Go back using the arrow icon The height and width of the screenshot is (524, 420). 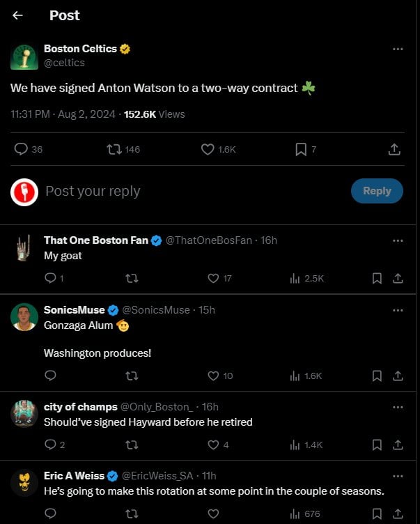(x=18, y=15)
